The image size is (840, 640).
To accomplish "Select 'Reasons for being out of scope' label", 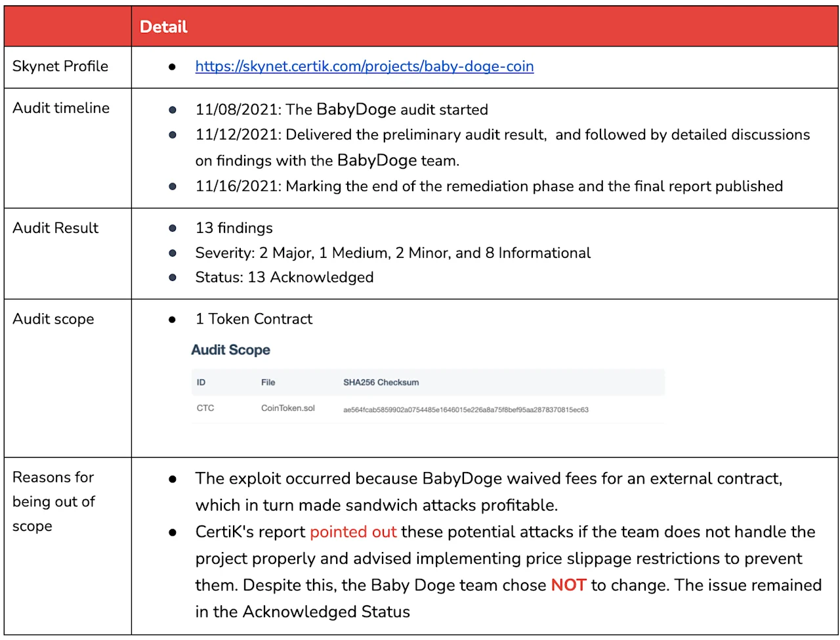I will coord(54,501).
